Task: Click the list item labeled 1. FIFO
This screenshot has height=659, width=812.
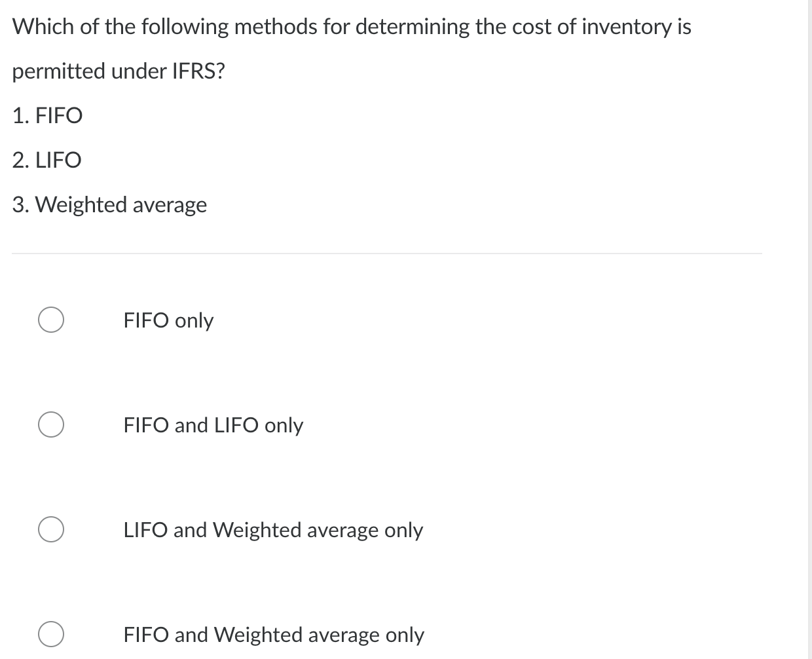Action: coord(47,115)
